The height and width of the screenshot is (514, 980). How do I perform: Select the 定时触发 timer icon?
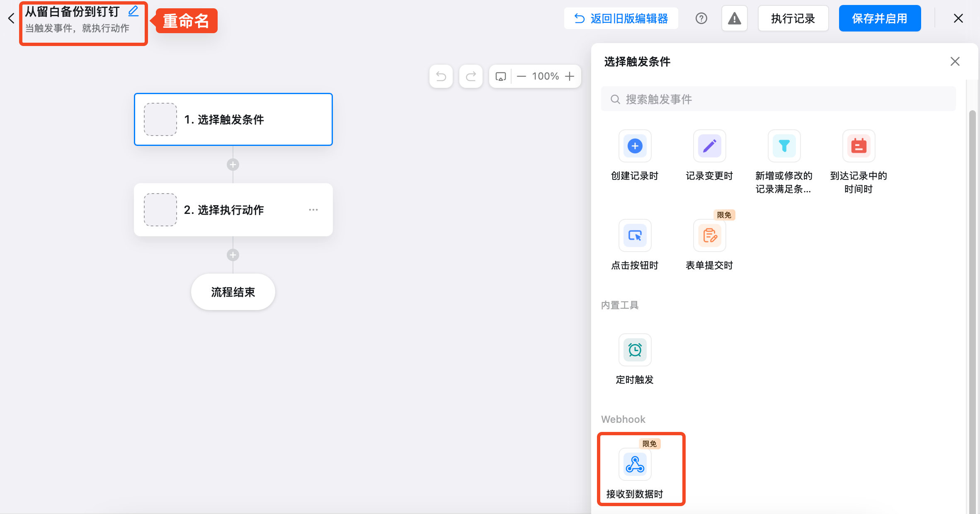coord(634,350)
